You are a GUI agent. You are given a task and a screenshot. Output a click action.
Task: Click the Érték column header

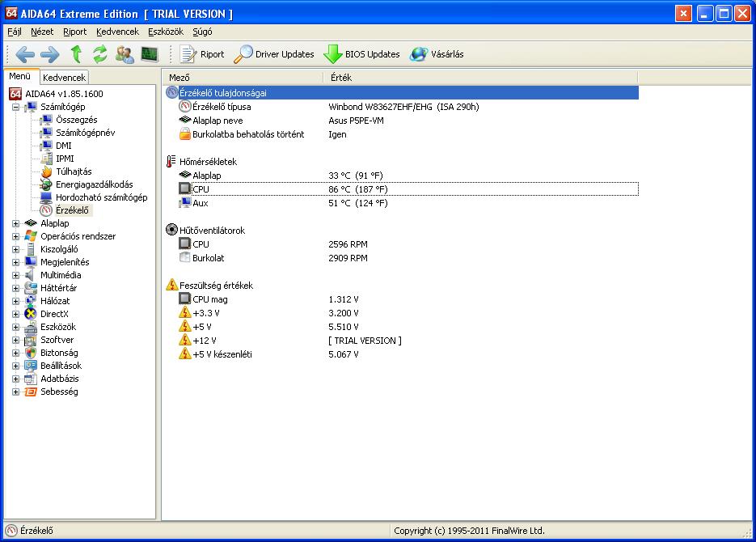480,78
